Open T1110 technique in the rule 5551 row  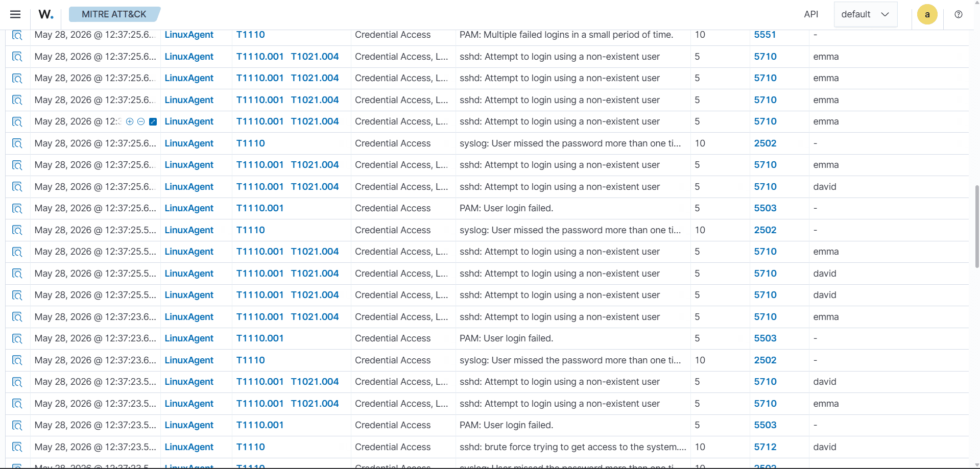(x=250, y=35)
